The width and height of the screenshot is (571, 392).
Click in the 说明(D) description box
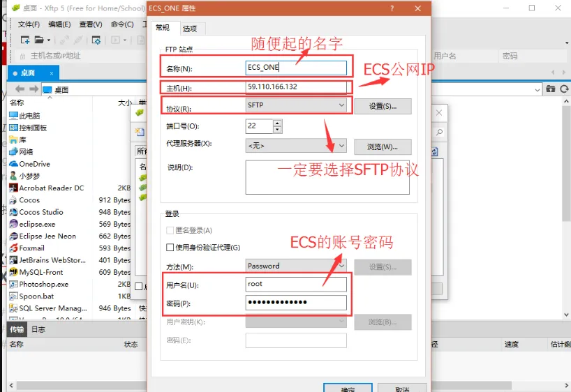(327, 177)
